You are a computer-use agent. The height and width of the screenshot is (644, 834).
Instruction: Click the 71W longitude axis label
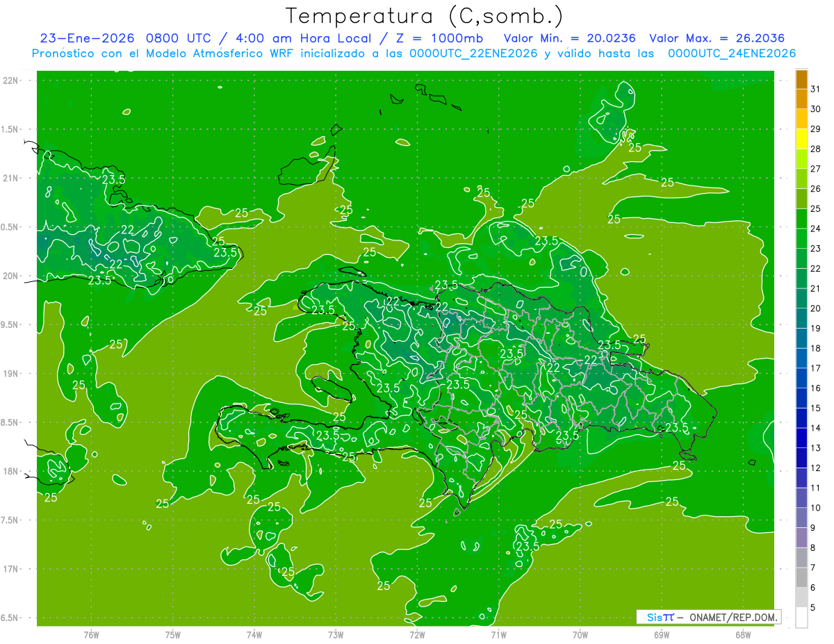pos(498,635)
